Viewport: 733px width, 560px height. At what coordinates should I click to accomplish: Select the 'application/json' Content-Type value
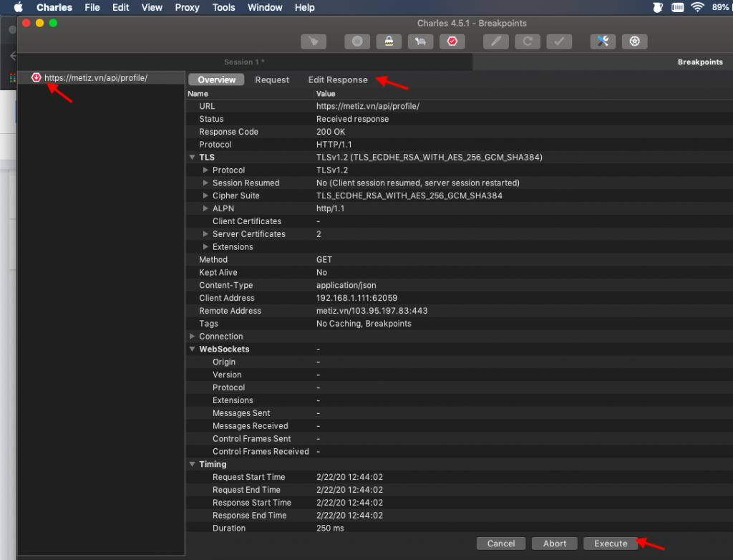tap(346, 286)
